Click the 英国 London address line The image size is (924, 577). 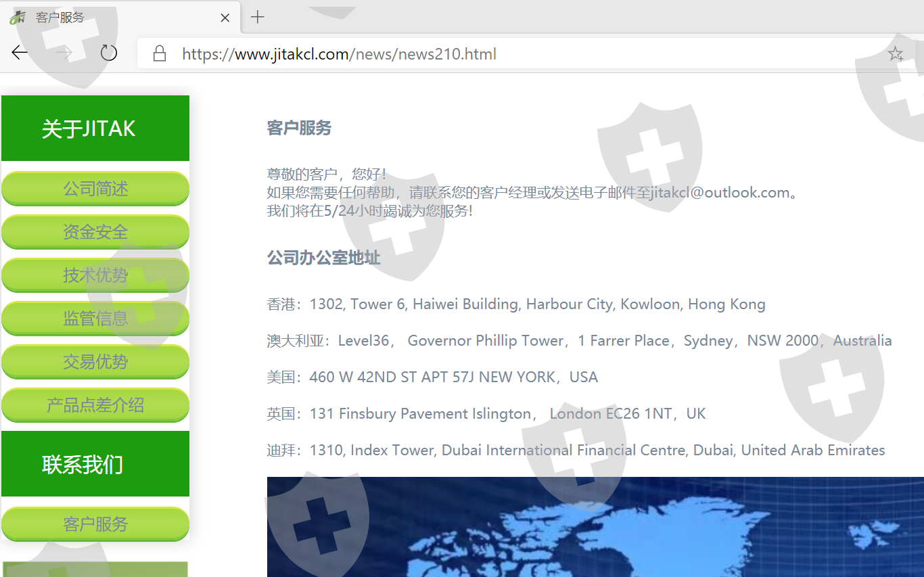point(486,414)
